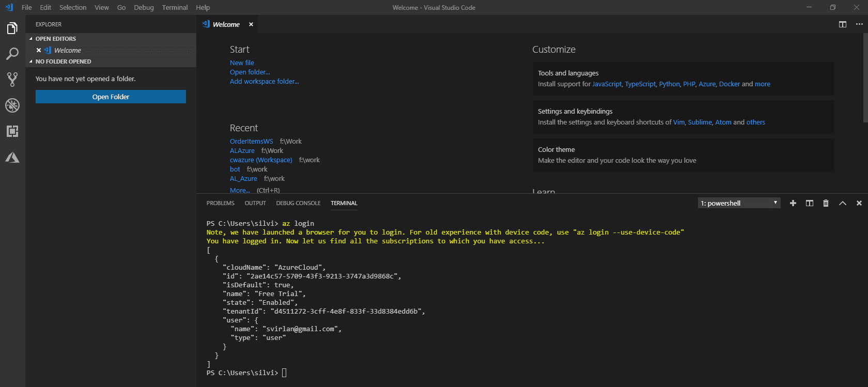Open the Source Control view
This screenshot has height=387, width=868.
12,79
